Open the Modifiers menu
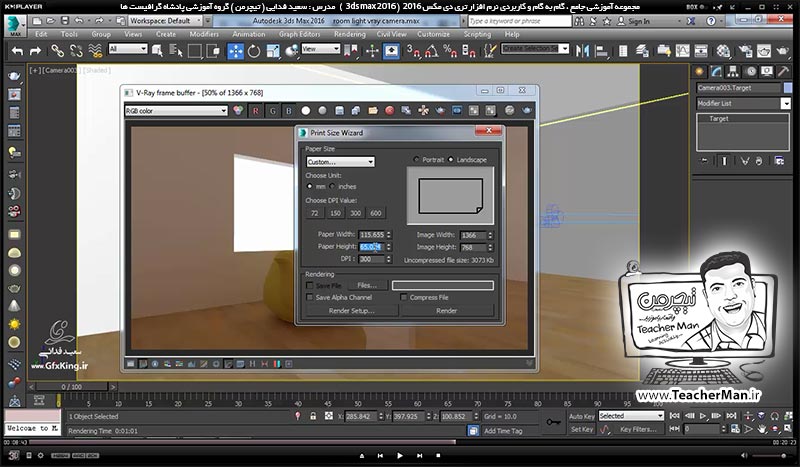This screenshot has height=467, width=800. [204, 34]
